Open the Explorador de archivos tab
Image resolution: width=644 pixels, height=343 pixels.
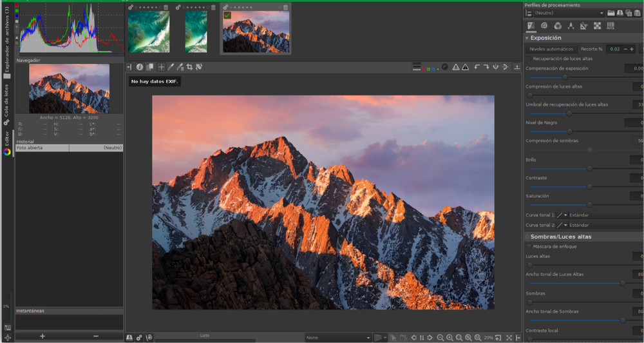click(6, 43)
